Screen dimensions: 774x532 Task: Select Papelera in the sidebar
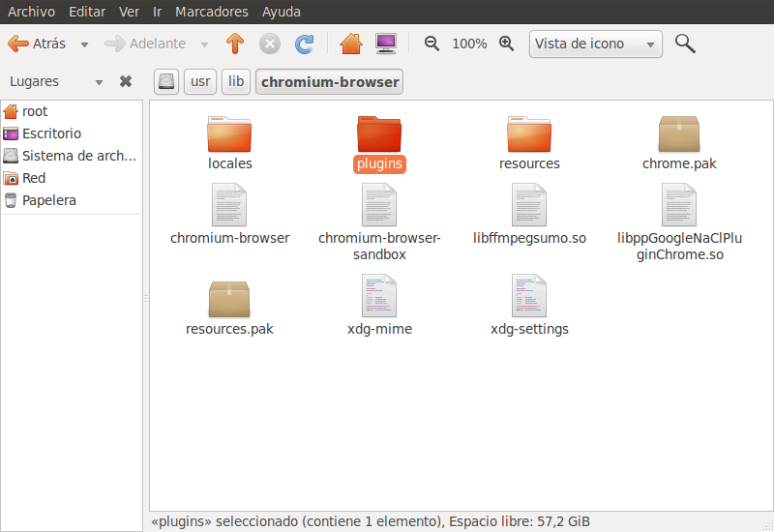coord(72,200)
